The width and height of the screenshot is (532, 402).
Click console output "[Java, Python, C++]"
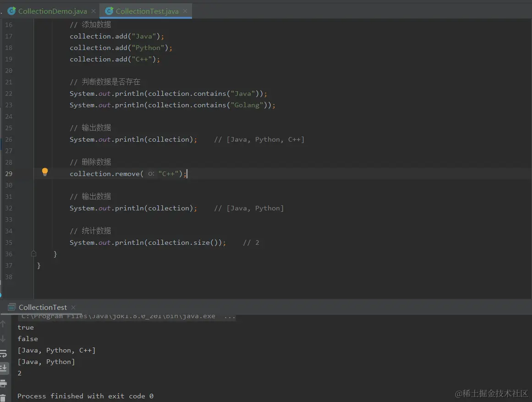tap(57, 350)
